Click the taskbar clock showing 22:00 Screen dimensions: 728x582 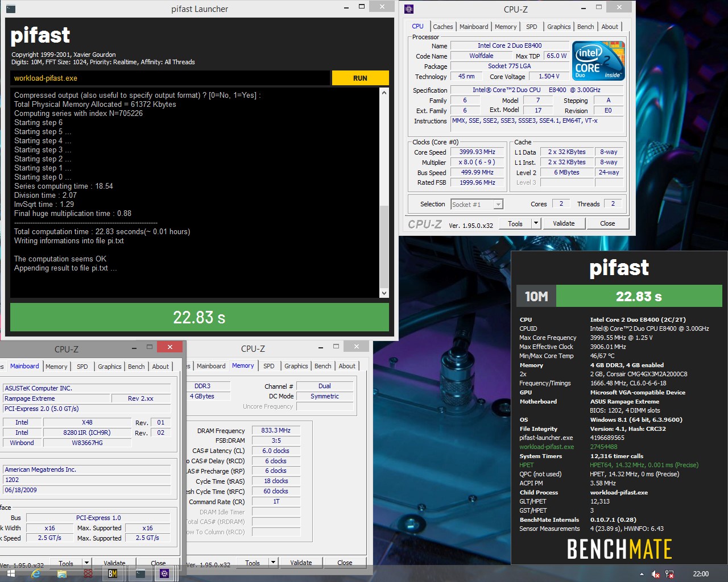point(701,574)
